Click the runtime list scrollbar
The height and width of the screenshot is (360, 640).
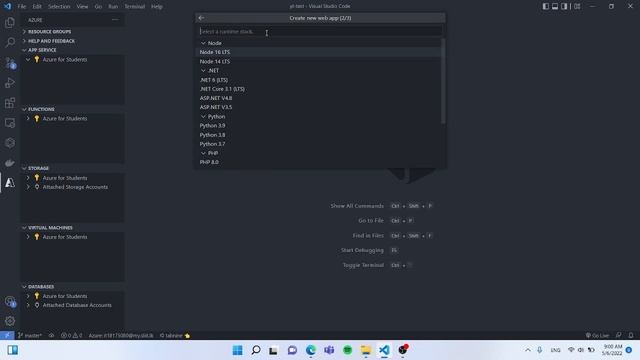pyautogui.click(x=443, y=81)
